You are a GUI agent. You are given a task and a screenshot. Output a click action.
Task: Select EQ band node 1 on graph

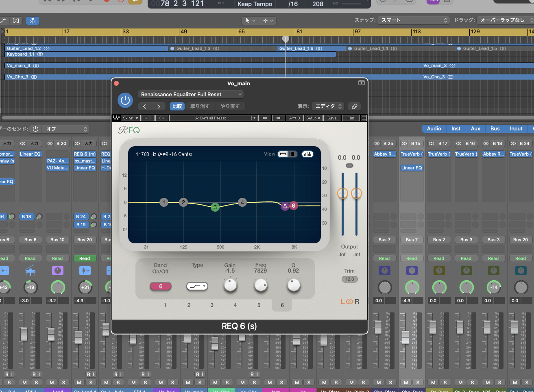164,202
